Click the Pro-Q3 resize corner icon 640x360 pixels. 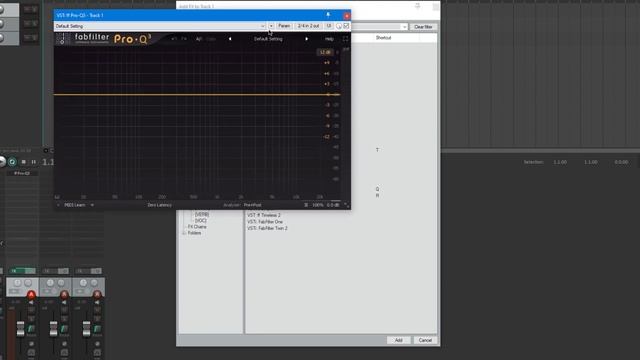tap(347, 205)
